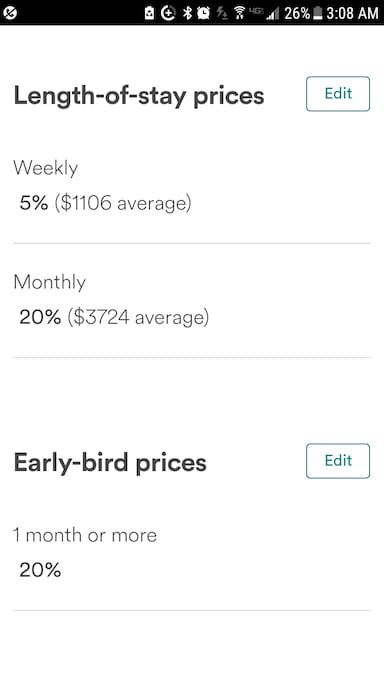
Task: Tap the alarm clock status icon
Action: coord(203,13)
